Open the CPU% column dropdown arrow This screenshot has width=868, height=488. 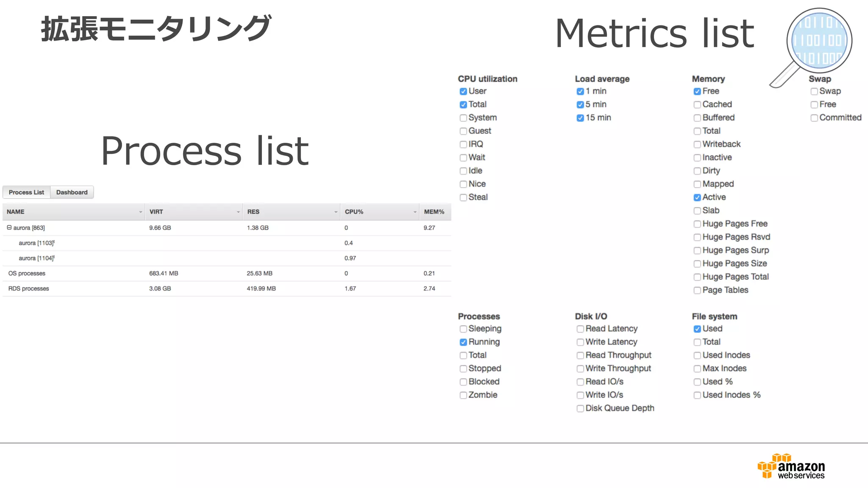pos(415,212)
